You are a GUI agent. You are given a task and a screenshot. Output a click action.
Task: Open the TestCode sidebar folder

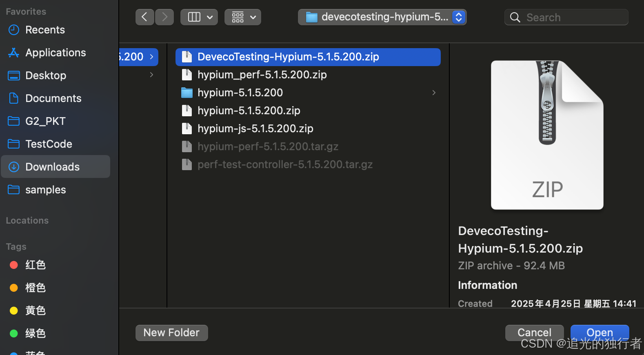tap(56, 144)
